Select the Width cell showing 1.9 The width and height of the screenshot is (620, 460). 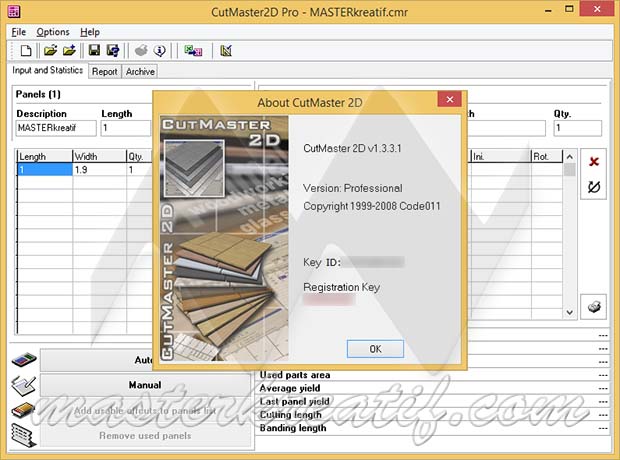click(99, 170)
